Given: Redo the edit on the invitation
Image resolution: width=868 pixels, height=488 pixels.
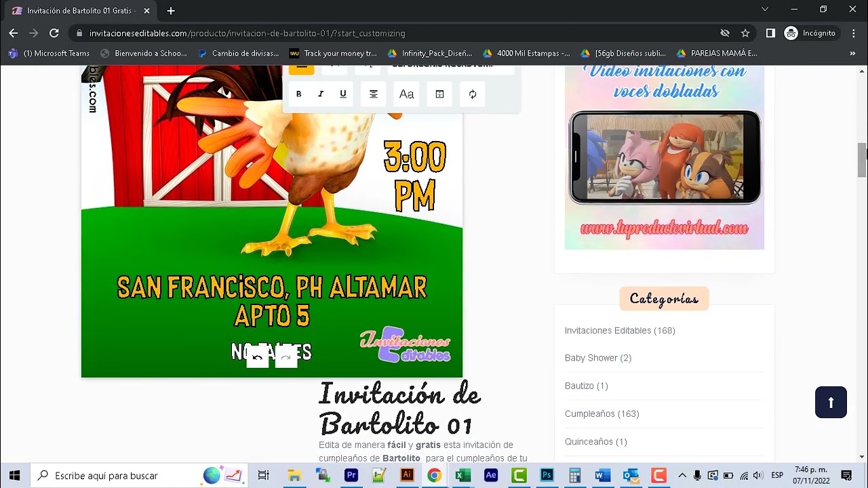Looking at the screenshot, I should coord(286,357).
